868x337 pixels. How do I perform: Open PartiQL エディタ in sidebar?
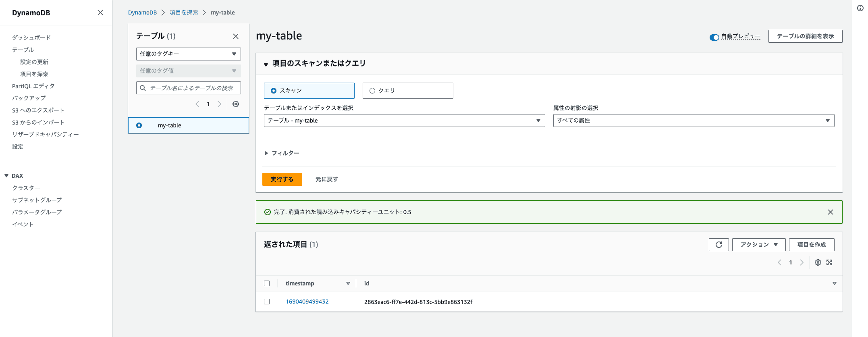(33, 86)
